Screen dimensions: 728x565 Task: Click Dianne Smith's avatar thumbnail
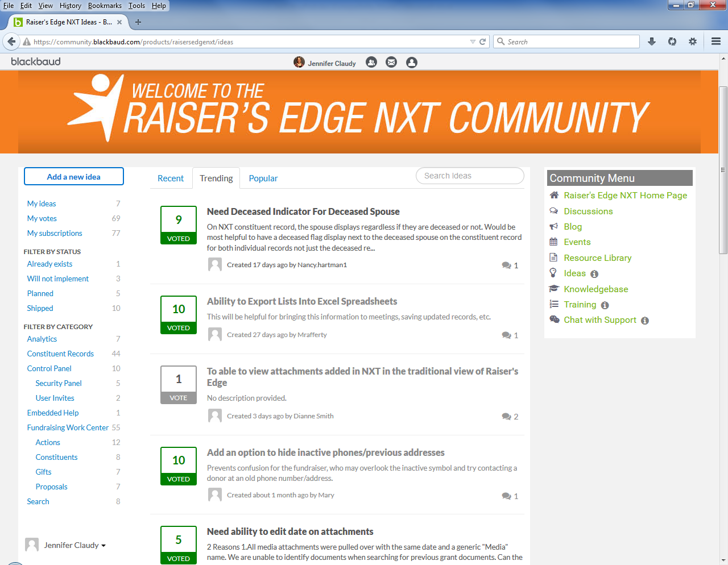click(x=215, y=416)
